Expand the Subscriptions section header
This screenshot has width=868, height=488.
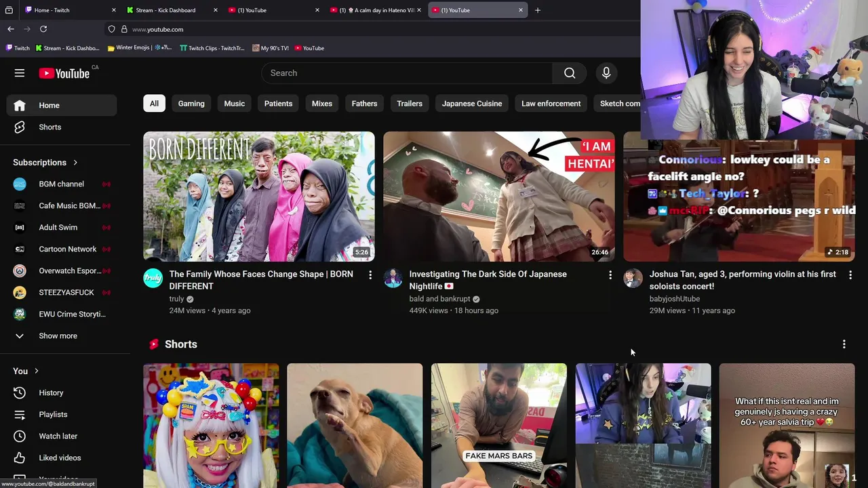[45, 162]
